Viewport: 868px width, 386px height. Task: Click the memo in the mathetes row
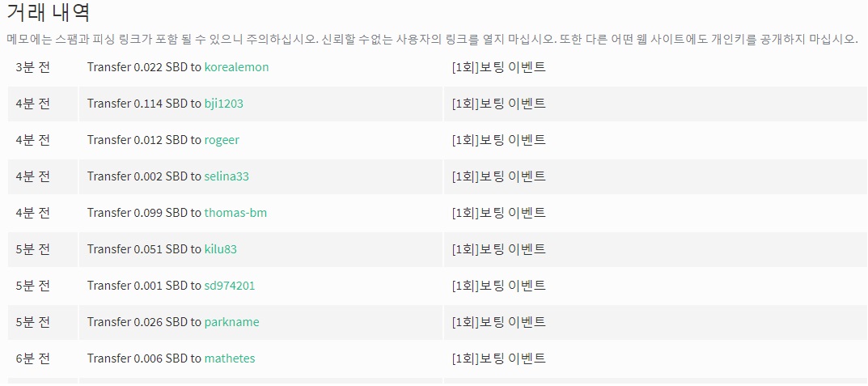[x=498, y=358]
